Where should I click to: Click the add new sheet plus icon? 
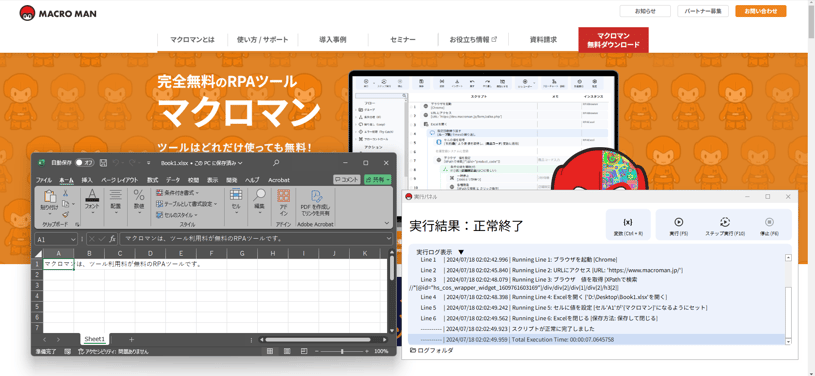click(132, 339)
